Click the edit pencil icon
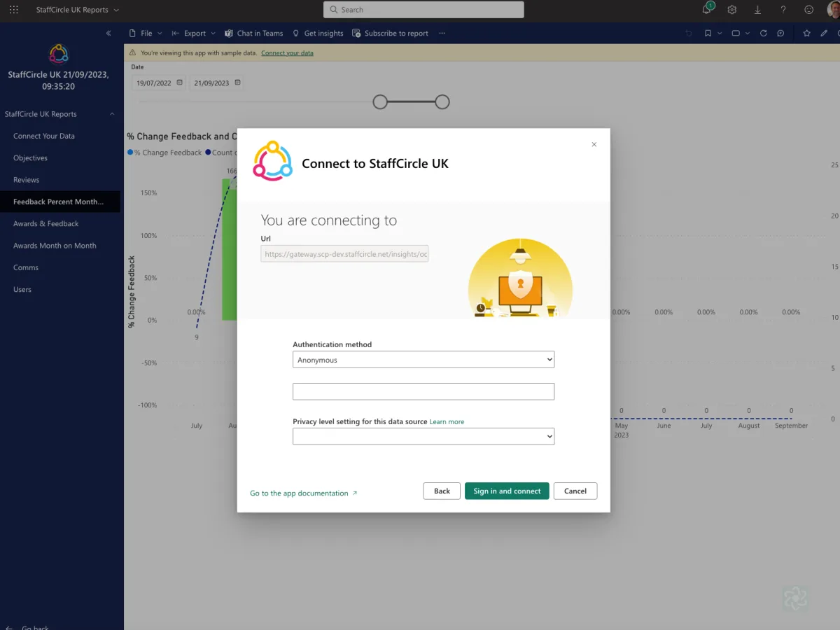Screen dimensions: 840x630 pyautogui.click(x=824, y=33)
